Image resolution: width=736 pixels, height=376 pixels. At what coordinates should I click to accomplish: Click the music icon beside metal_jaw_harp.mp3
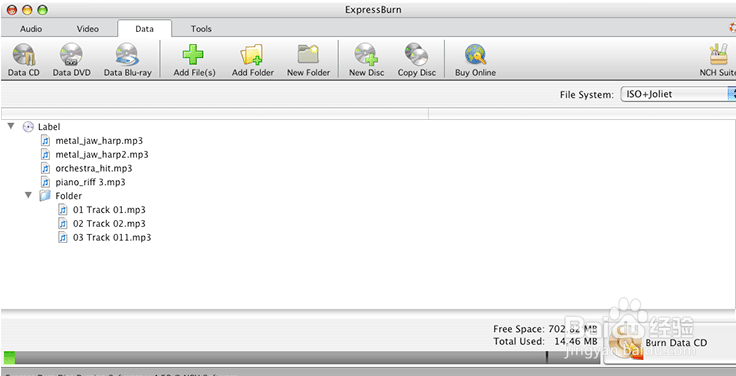click(x=46, y=140)
